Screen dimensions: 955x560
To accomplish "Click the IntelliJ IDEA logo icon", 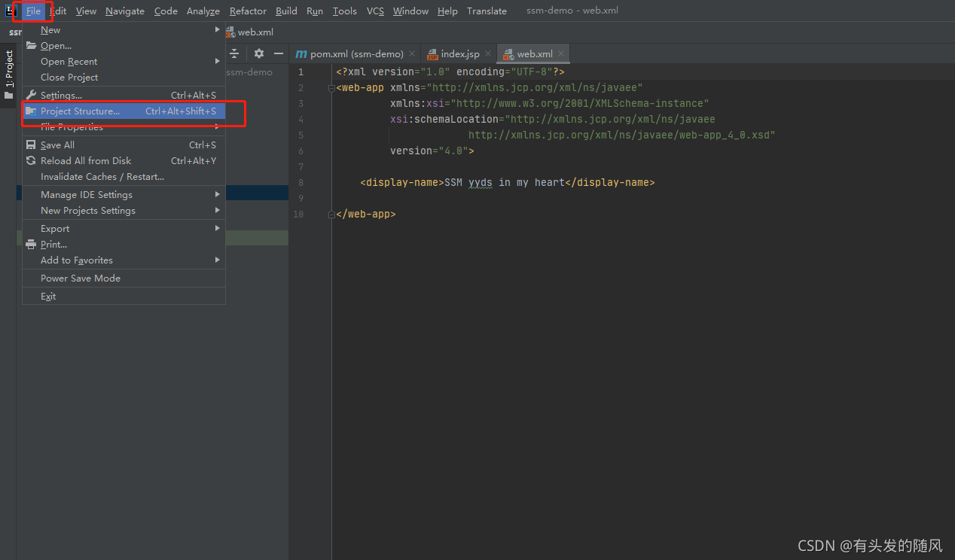I will point(11,11).
